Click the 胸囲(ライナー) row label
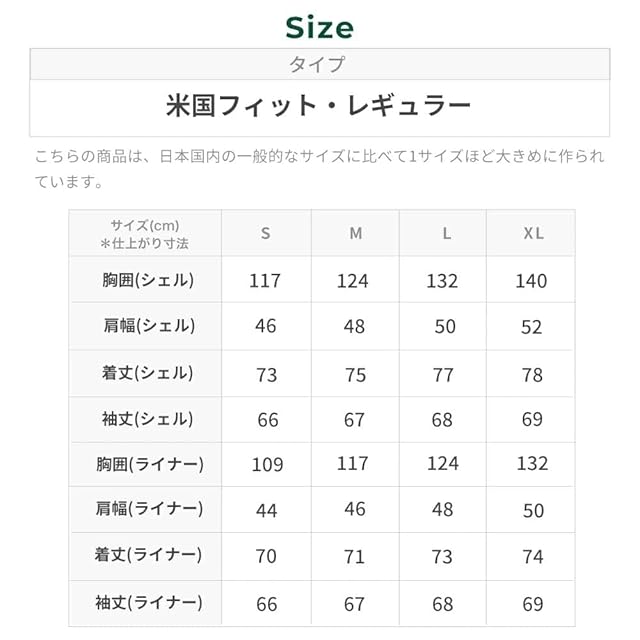This screenshot has width=640, height=640. 145,464
